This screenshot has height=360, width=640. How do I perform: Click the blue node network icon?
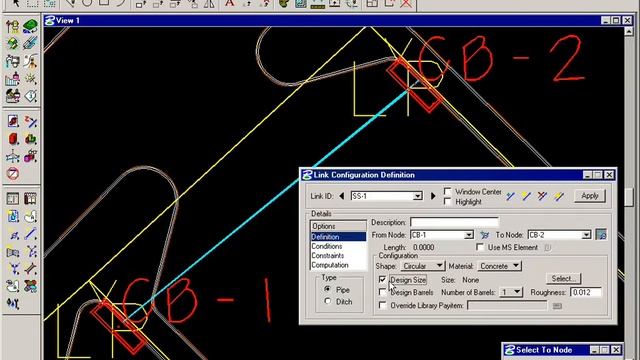12,156
